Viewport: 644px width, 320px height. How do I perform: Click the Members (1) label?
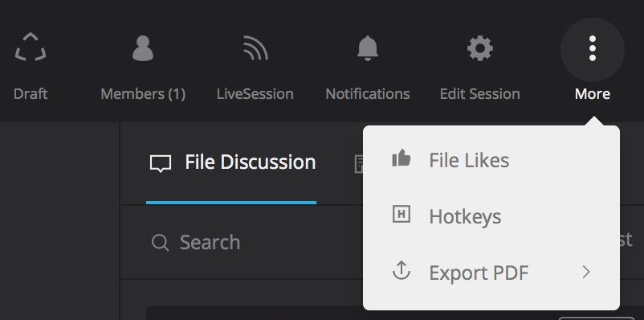pos(143,94)
